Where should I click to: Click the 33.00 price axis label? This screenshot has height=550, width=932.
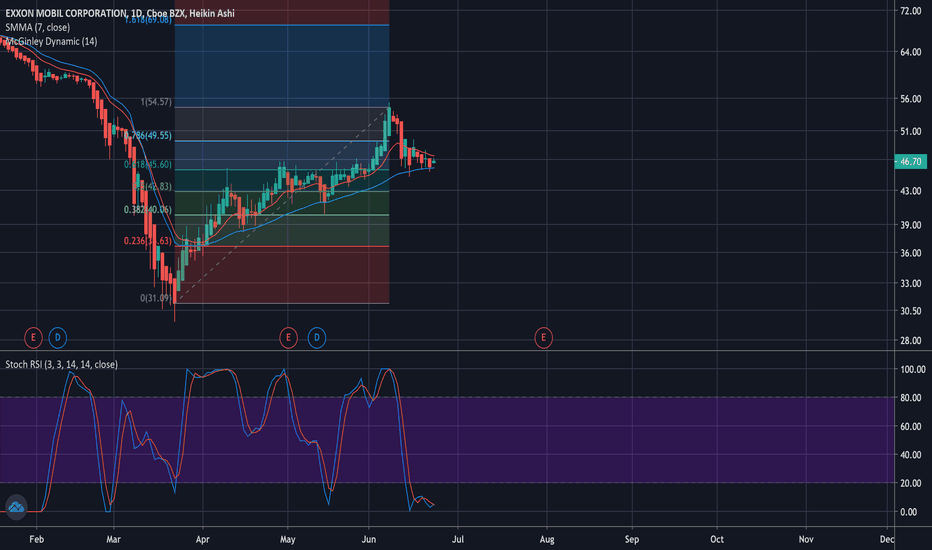coord(911,284)
